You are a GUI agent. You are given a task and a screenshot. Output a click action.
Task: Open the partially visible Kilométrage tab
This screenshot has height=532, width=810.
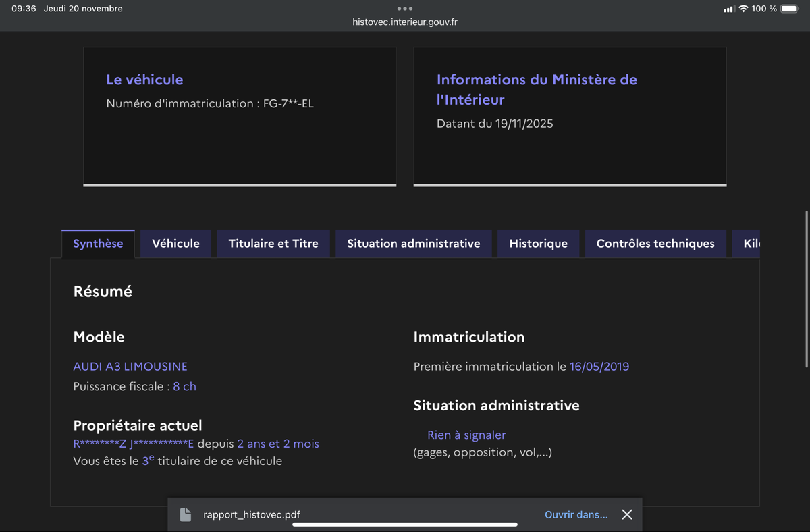pos(751,244)
